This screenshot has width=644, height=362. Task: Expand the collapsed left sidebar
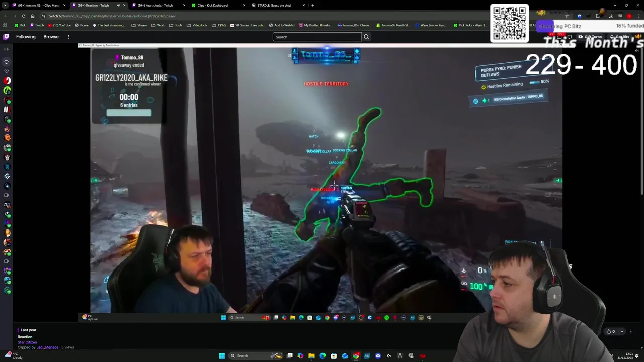click(6, 49)
